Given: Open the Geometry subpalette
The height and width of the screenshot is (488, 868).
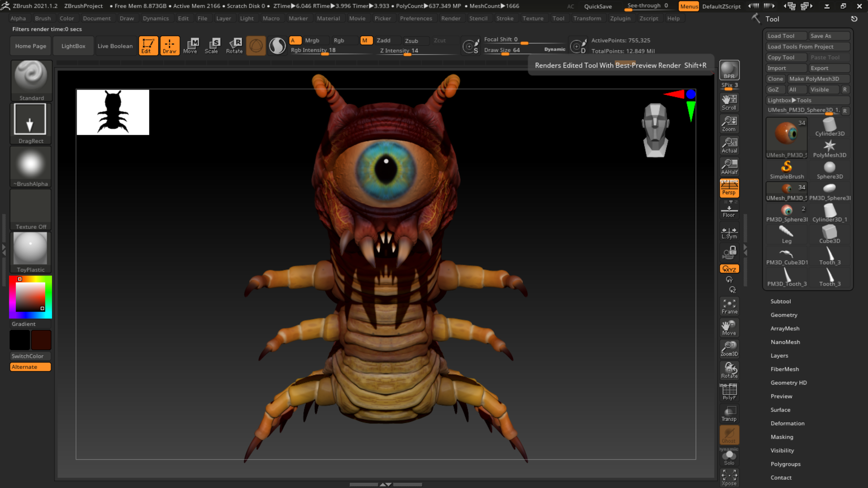Looking at the screenshot, I should pos(783,314).
